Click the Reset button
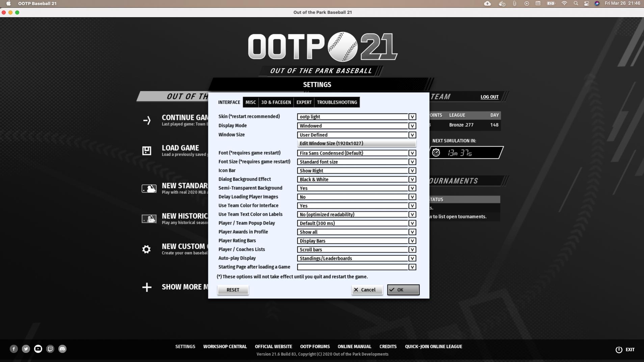Viewport: 644px width, 362px height. tap(233, 290)
